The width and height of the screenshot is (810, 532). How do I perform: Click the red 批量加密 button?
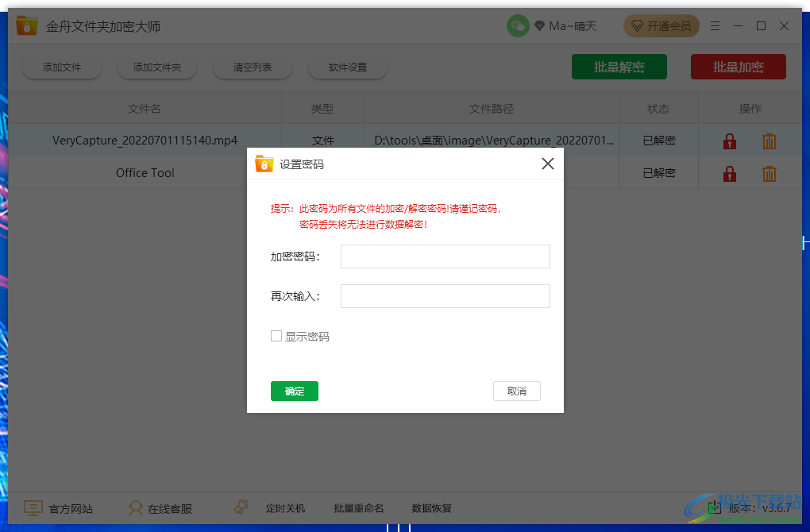point(738,67)
